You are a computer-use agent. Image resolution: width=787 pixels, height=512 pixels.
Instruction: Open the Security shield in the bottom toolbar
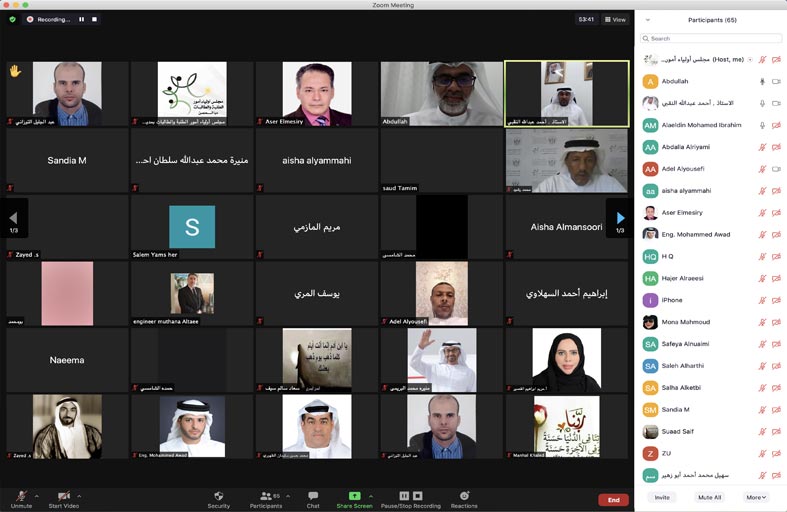[x=218, y=497]
